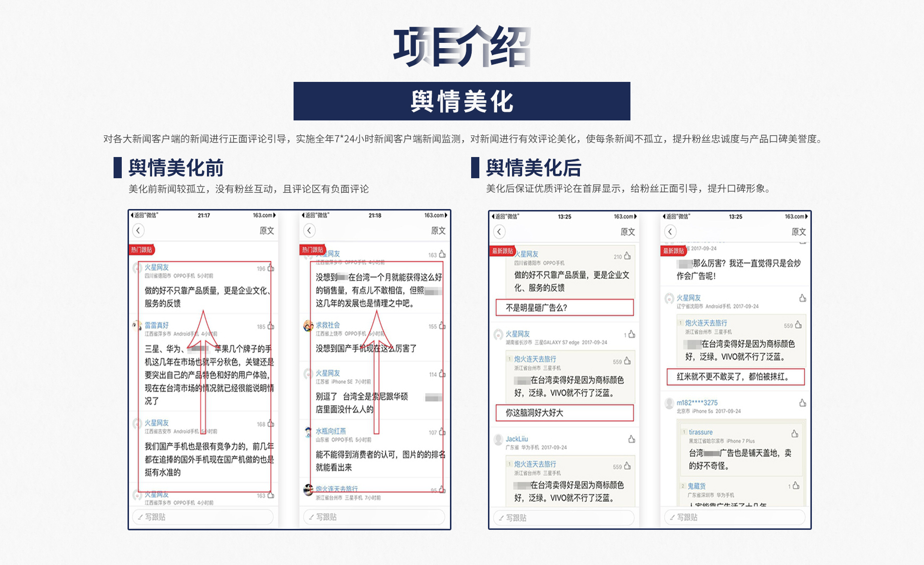Like 雷雷真好's comment showing 185 likes
The image size is (924, 565).
[x=270, y=326]
